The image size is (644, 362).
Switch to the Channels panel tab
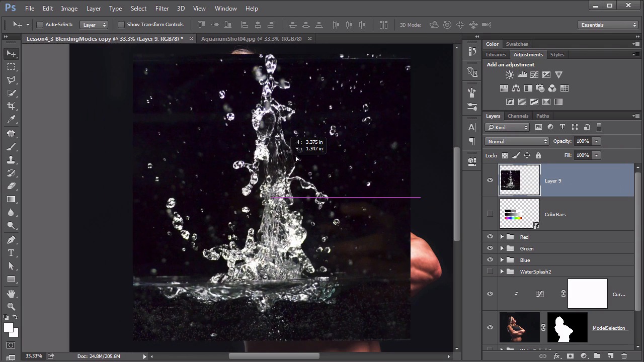tap(518, 116)
